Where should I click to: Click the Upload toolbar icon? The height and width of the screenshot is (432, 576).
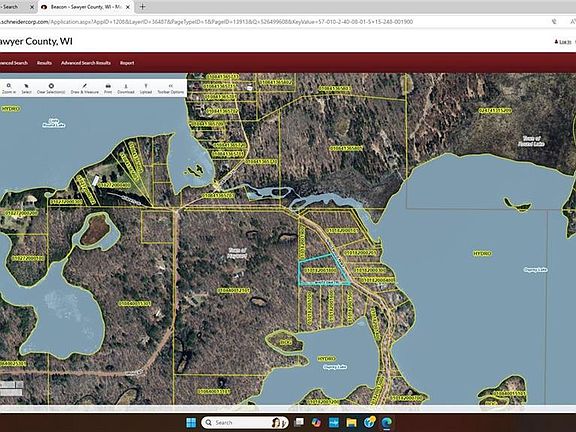(x=146, y=89)
